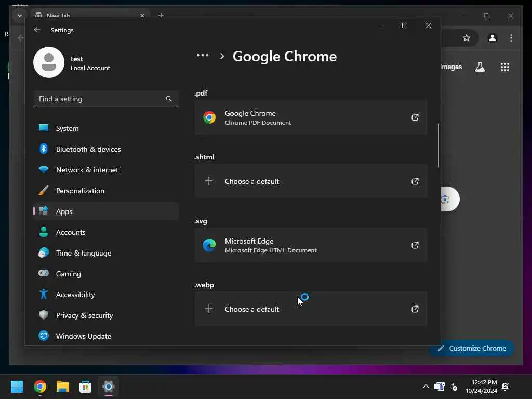Open Chrome tab search dropdown arrow
Screen dimensions: 532x399
pyautogui.click(x=20, y=16)
